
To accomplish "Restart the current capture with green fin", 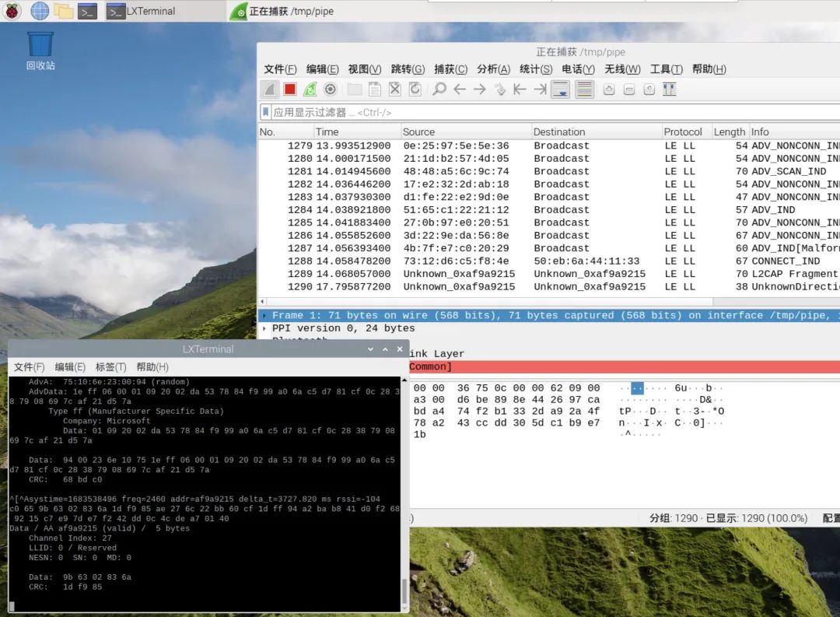I will coord(310,89).
